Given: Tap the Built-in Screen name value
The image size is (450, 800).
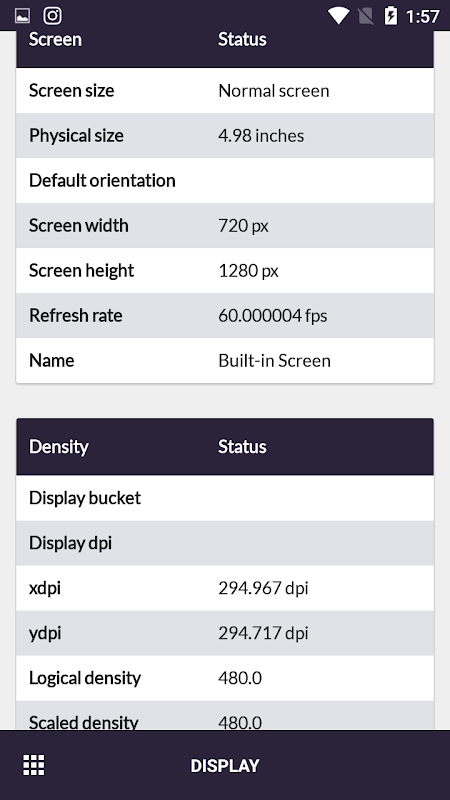Looking at the screenshot, I should tap(274, 361).
